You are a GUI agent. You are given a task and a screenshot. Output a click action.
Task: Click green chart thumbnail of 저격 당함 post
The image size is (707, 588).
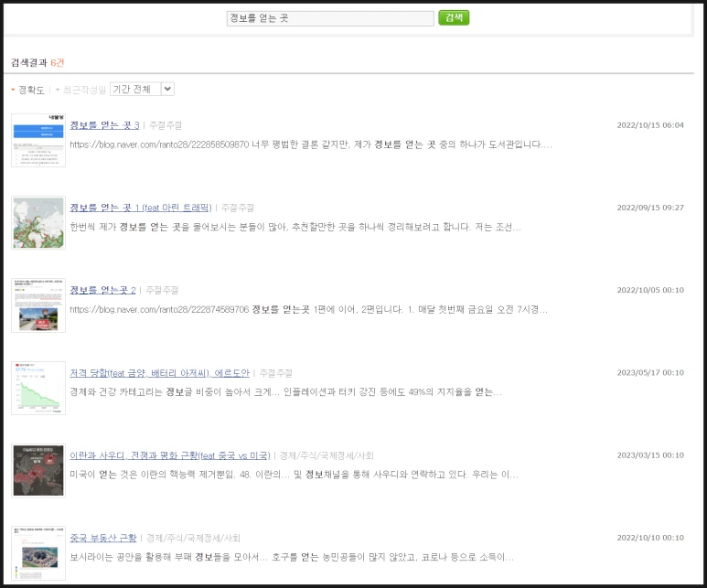point(38,388)
